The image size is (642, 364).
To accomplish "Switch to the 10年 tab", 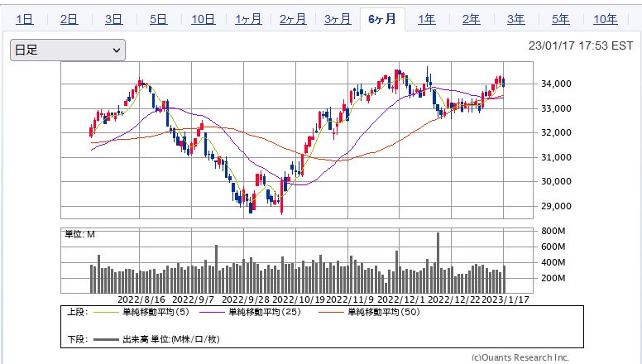I will click(x=606, y=19).
